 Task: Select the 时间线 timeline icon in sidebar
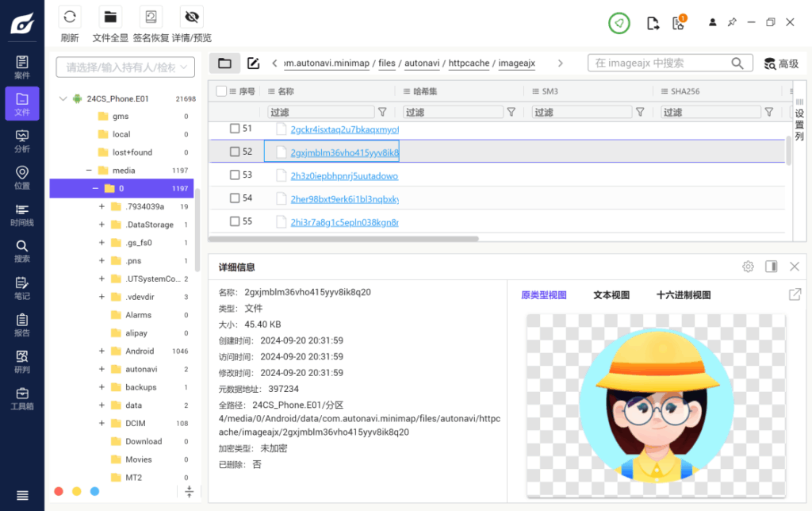tap(21, 215)
